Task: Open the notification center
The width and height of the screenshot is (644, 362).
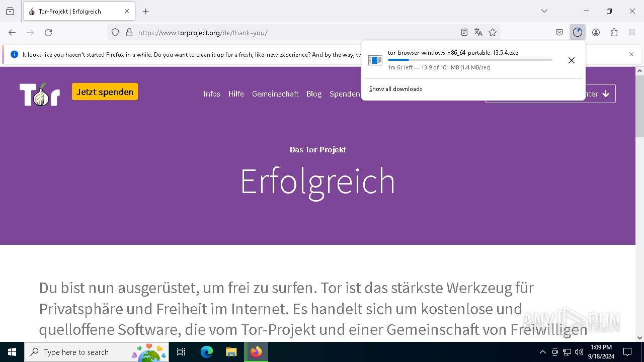Action: tap(627, 352)
